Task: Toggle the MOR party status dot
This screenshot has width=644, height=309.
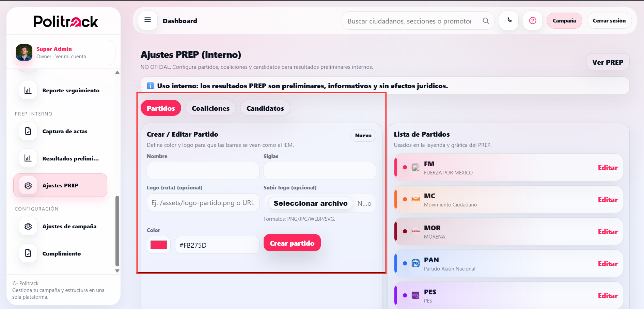Action: tap(405, 231)
